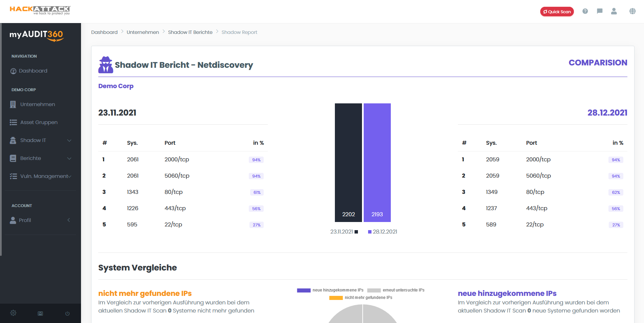Click the Vuln. Management checklist icon
The height and width of the screenshot is (323, 644).
[13, 176]
